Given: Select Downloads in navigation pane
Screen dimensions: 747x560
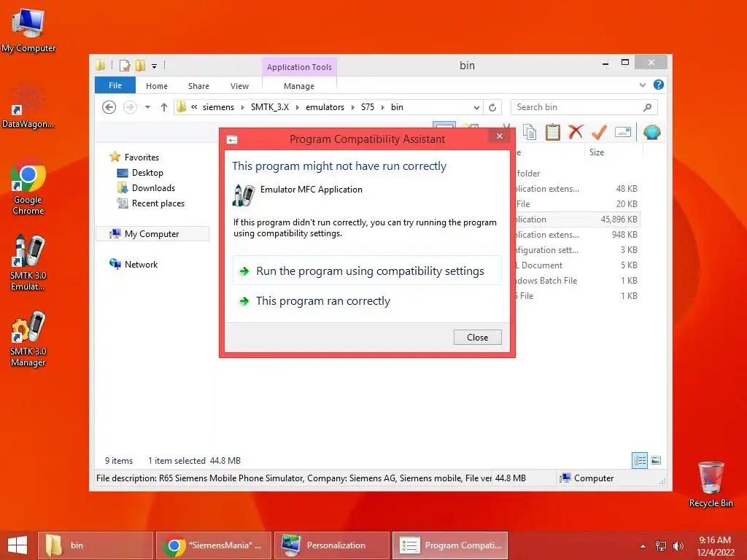Looking at the screenshot, I should [x=153, y=188].
